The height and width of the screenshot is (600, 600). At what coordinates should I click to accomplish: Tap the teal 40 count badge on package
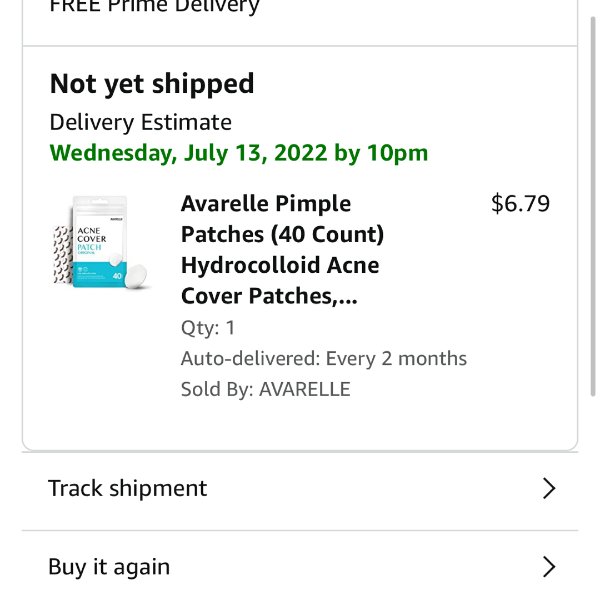[x=117, y=276]
